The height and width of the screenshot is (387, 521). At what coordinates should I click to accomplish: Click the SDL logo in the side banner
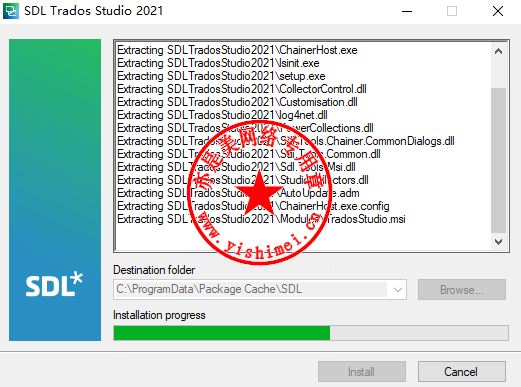pyautogui.click(x=54, y=284)
